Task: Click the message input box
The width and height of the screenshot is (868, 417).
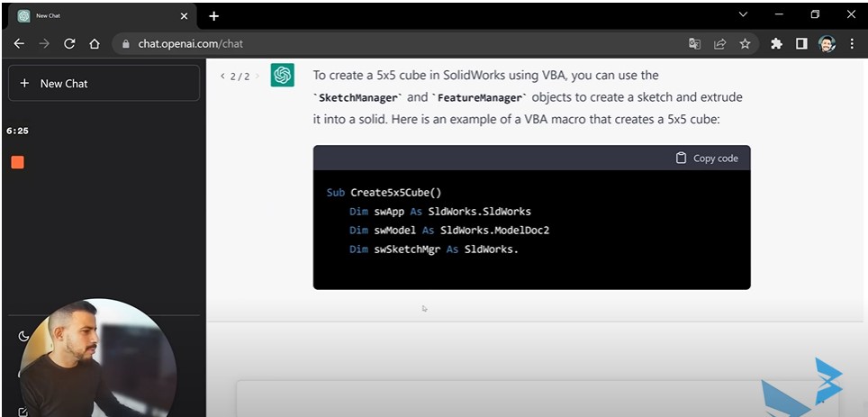Action: pos(537,399)
